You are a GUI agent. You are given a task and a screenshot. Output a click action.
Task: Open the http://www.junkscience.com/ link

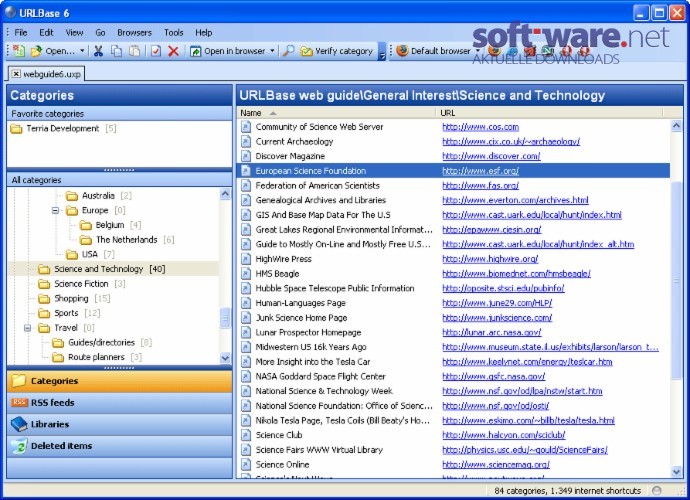pos(497,318)
